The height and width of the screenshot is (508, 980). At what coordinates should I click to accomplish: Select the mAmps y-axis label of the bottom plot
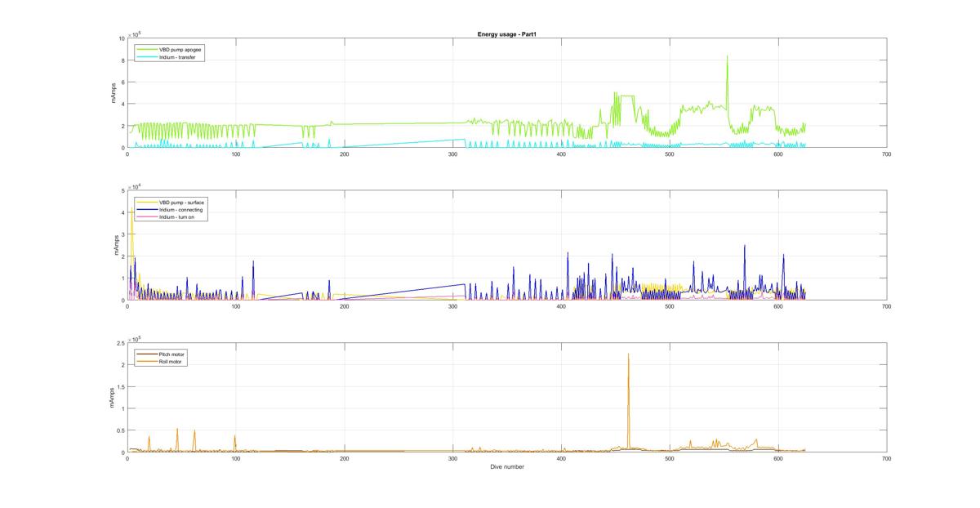click(x=115, y=398)
